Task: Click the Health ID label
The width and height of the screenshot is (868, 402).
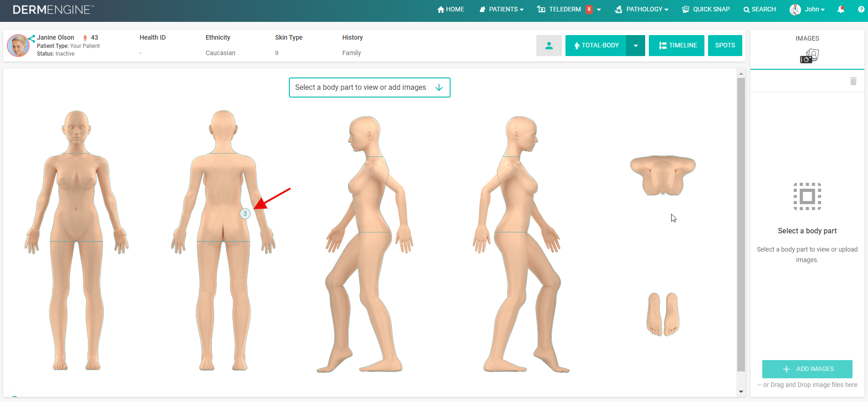Action: tap(153, 37)
